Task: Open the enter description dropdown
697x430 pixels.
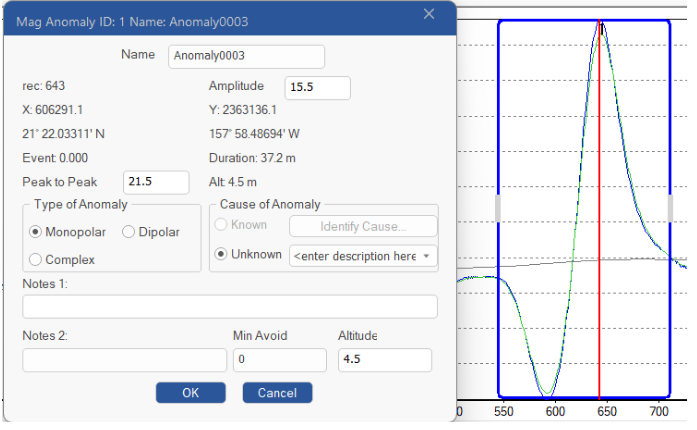Action: [x=363, y=256]
